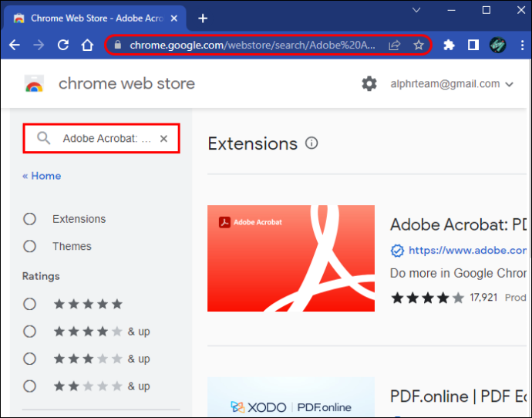The width and height of the screenshot is (532, 418).
Task: Open the PDF.online extension title
Action: tap(458, 396)
